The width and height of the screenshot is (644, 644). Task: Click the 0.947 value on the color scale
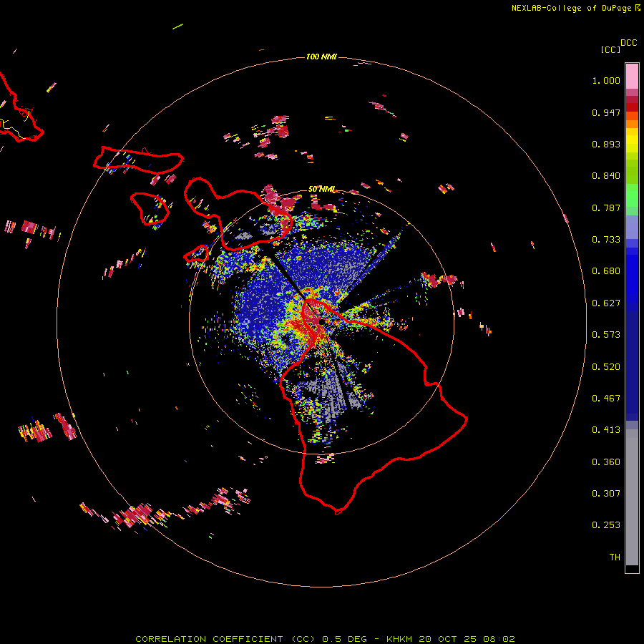[606, 112]
